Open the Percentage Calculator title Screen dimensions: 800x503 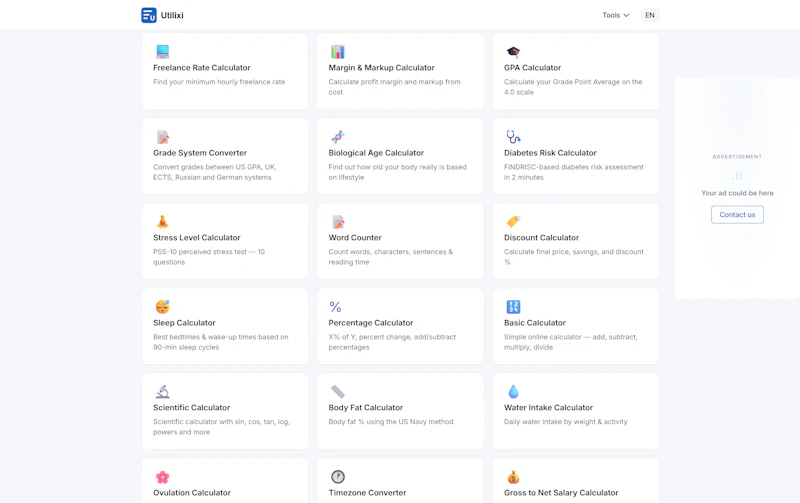click(x=371, y=323)
